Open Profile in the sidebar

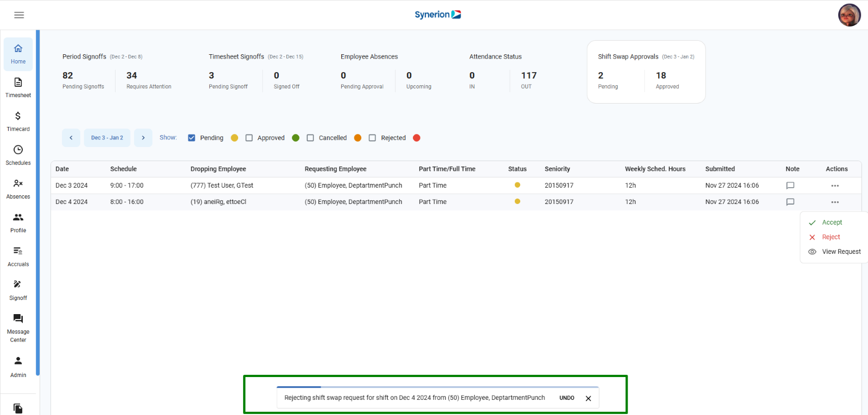click(18, 223)
